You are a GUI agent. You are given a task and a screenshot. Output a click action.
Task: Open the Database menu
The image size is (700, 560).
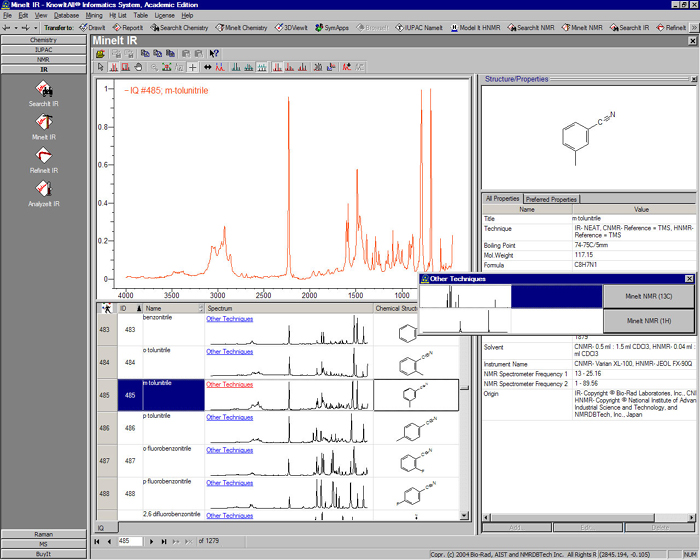66,15
